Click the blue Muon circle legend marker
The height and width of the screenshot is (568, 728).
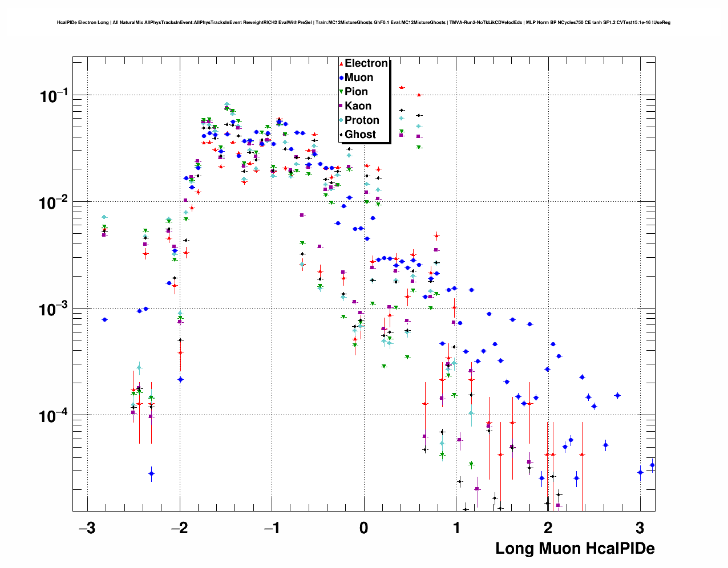(x=341, y=78)
